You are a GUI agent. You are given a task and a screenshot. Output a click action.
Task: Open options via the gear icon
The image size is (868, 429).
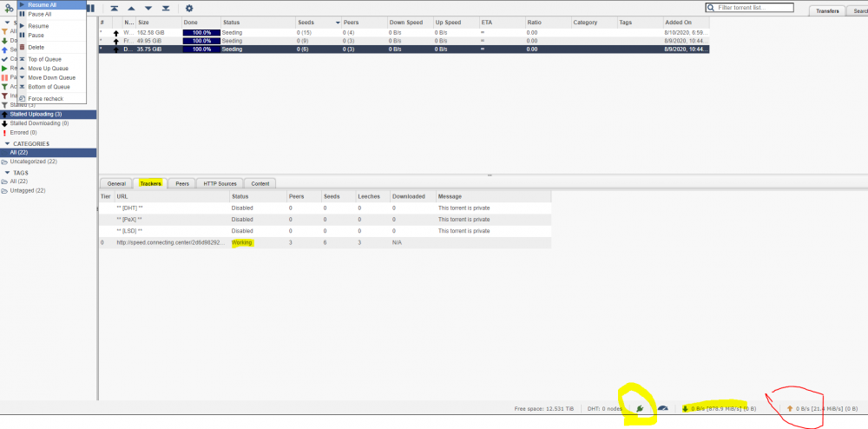click(189, 9)
